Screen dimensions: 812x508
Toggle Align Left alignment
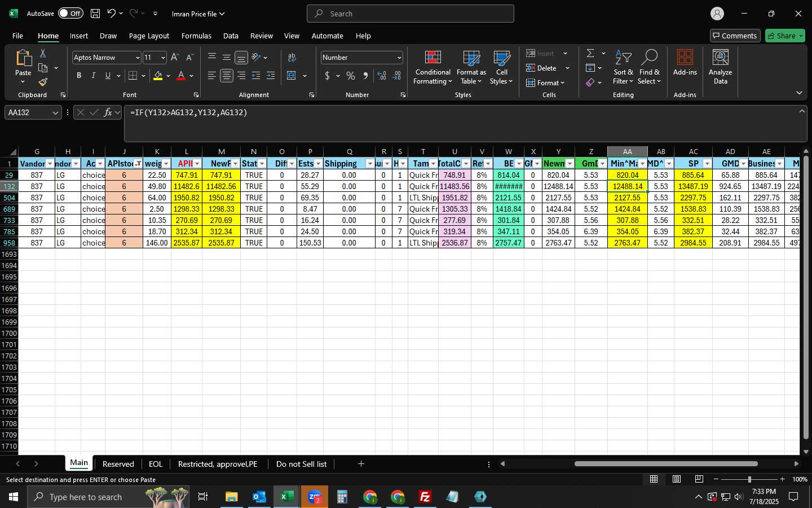(212, 76)
